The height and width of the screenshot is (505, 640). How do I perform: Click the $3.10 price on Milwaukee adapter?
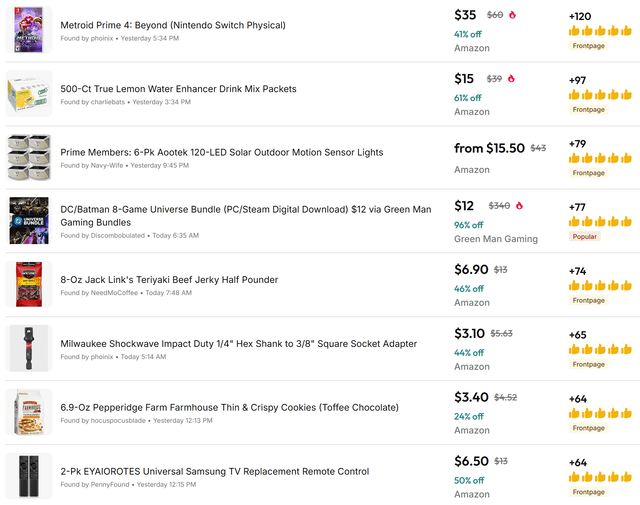click(x=469, y=334)
